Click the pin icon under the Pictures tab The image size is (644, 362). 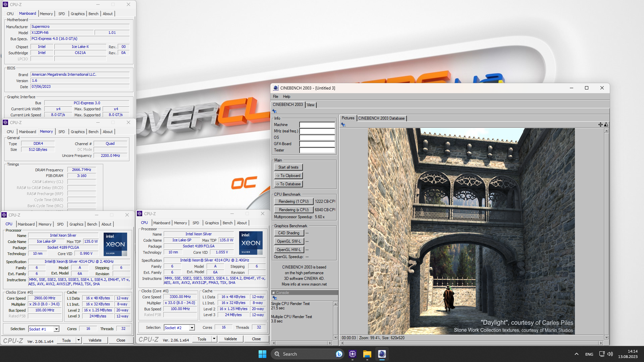coord(343,125)
